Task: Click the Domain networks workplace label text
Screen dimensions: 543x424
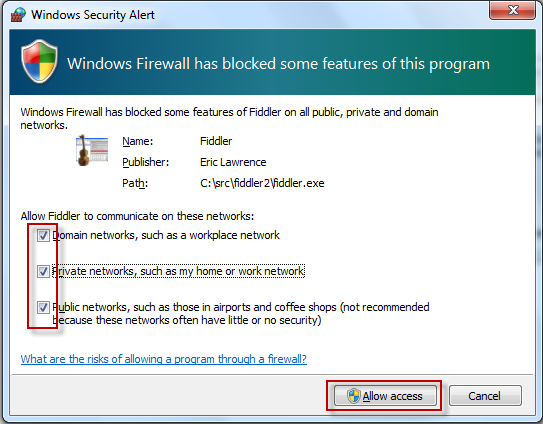Action: click(166, 235)
